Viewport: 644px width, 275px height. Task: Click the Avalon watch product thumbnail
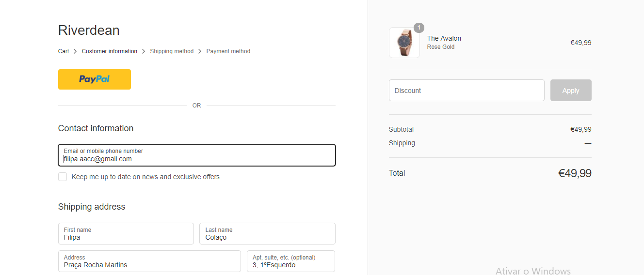(x=404, y=43)
